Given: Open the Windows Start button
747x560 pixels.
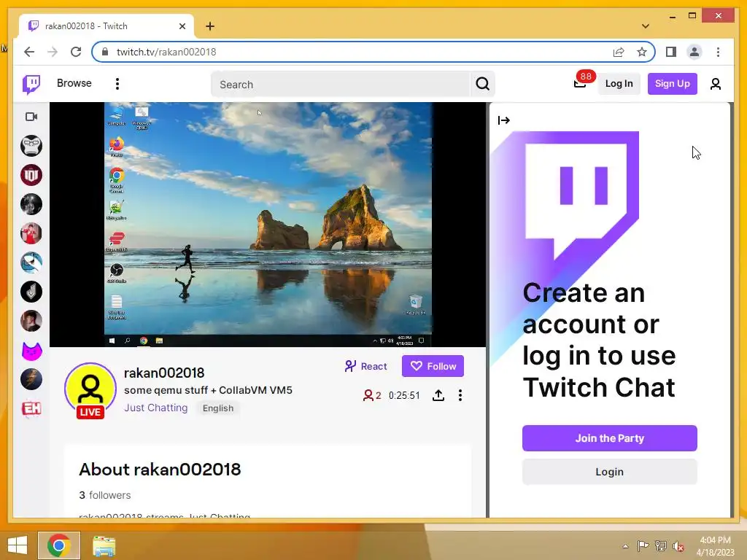Looking at the screenshot, I should (x=18, y=545).
